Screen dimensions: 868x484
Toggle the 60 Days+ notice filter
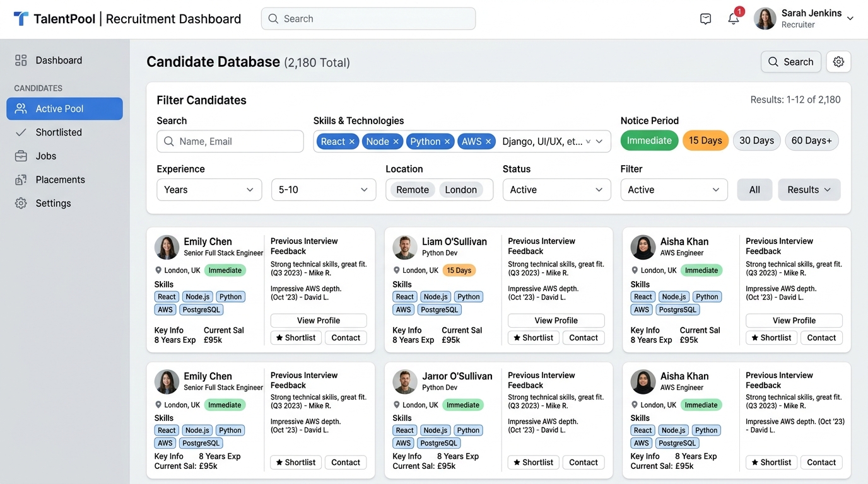click(x=811, y=141)
